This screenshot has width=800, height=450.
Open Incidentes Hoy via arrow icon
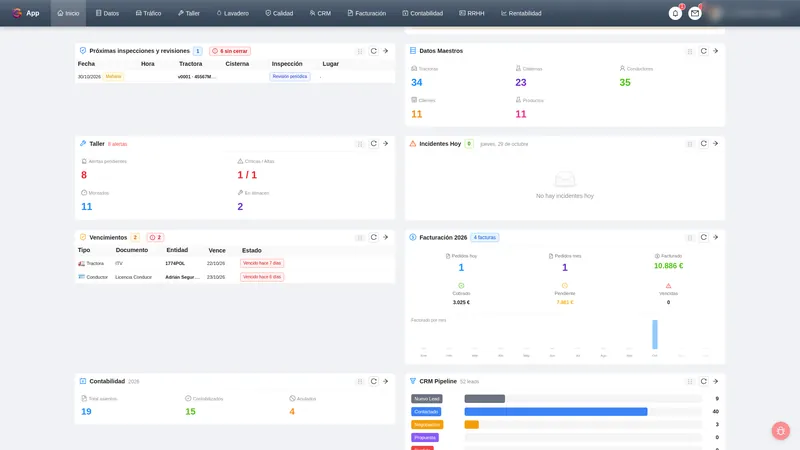[715, 144]
